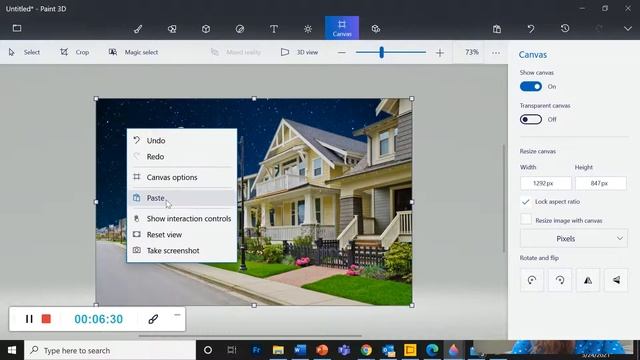
Task: Choose the Select tool
Action: tap(24, 52)
